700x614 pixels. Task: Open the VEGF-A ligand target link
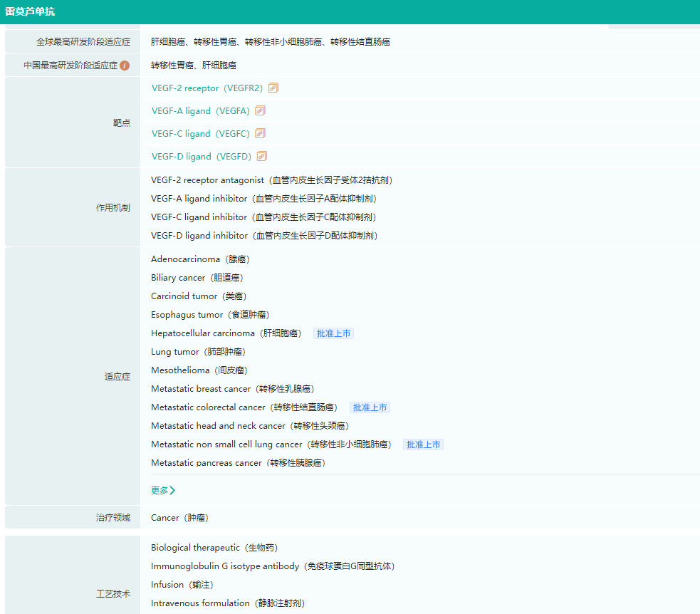tap(200, 111)
